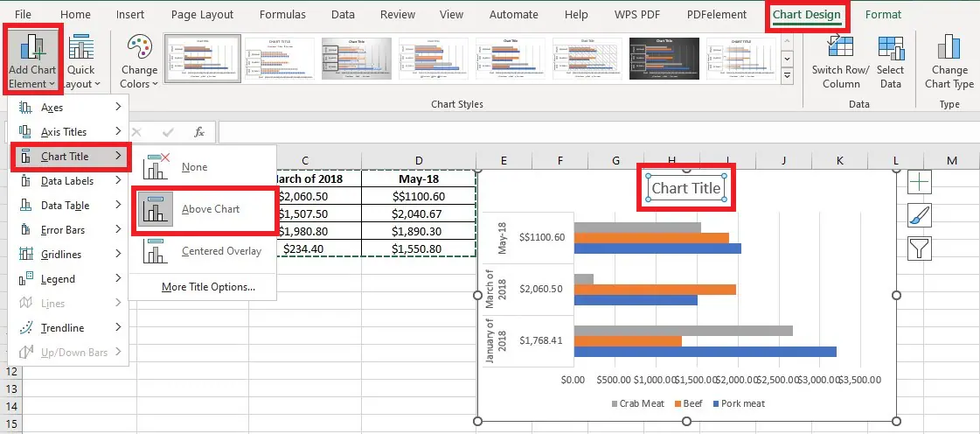
Task: Switch to the Review tab
Action: click(398, 14)
